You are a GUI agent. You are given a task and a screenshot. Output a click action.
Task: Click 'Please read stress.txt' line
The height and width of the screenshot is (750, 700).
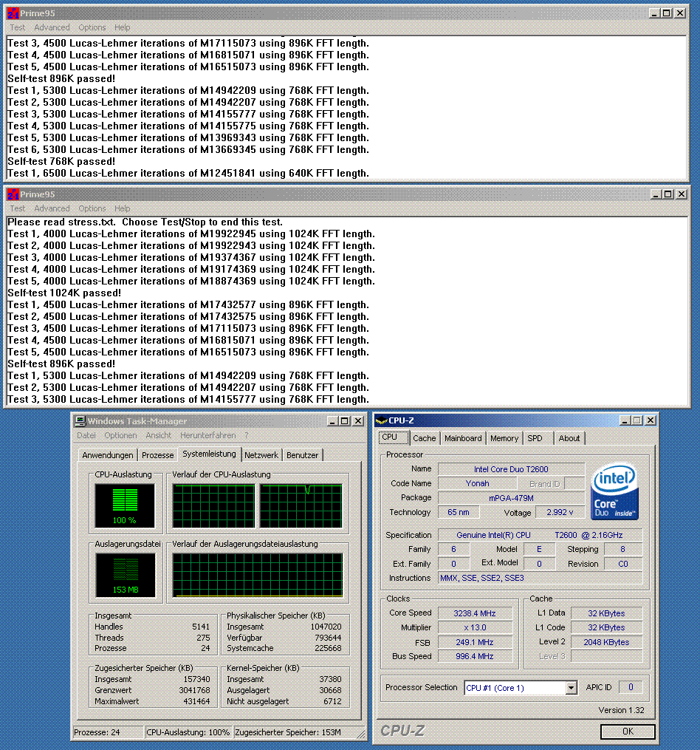coord(145,222)
